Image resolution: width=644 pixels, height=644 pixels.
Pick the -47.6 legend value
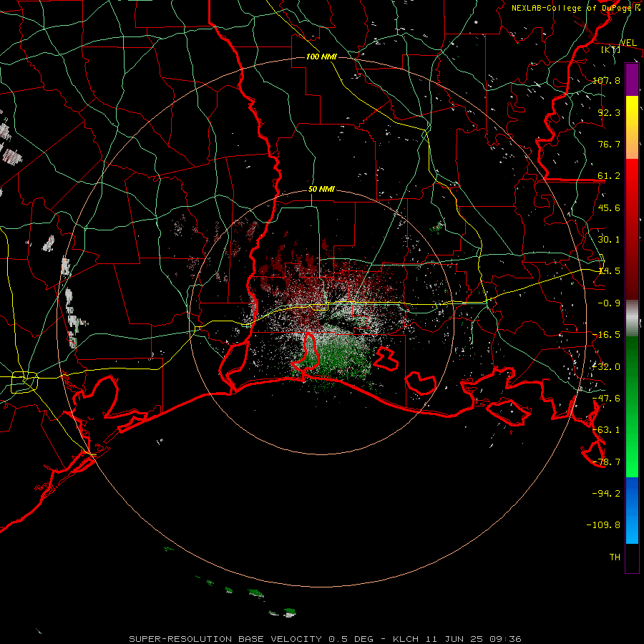point(606,398)
